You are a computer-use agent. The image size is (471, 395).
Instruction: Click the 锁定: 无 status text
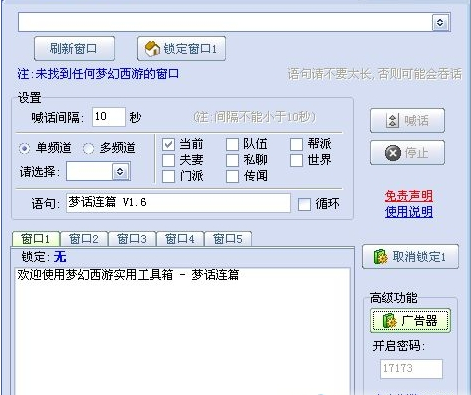tap(44, 257)
